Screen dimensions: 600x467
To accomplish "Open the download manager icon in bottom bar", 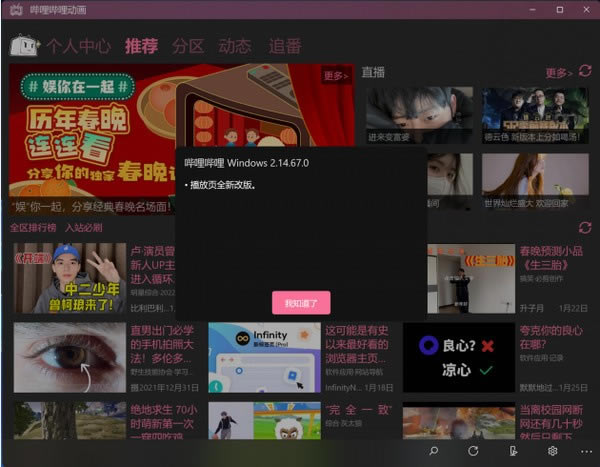I will point(512,452).
